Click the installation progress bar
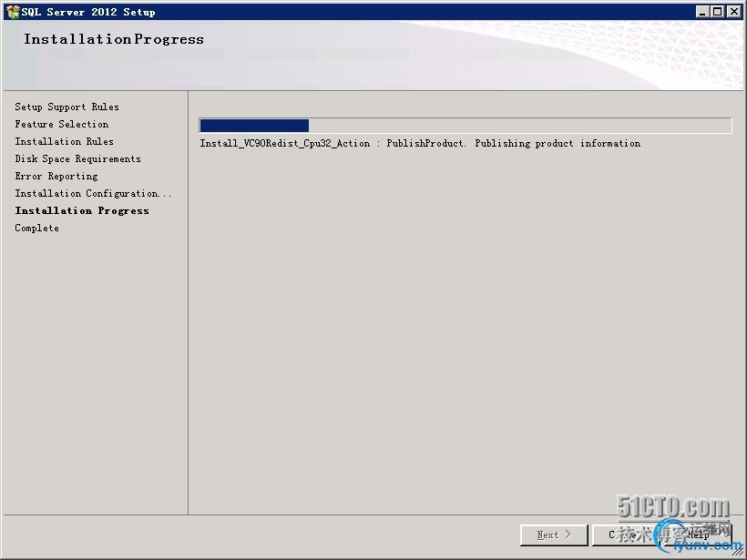 pos(466,126)
